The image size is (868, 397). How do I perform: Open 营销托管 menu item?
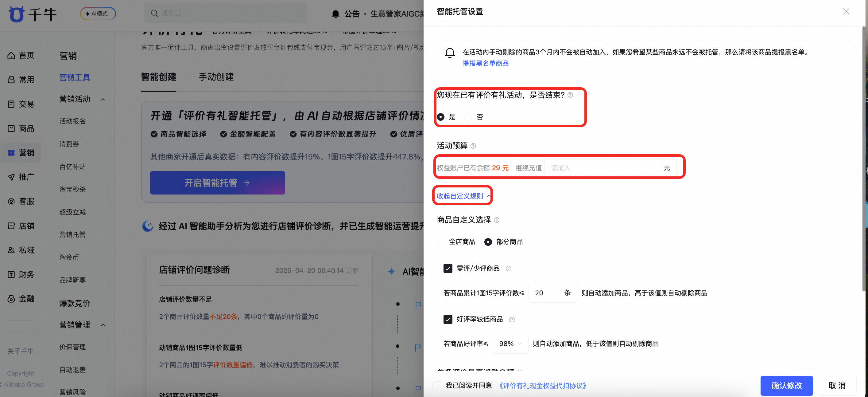pyautogui.click(x=72, y=234)
